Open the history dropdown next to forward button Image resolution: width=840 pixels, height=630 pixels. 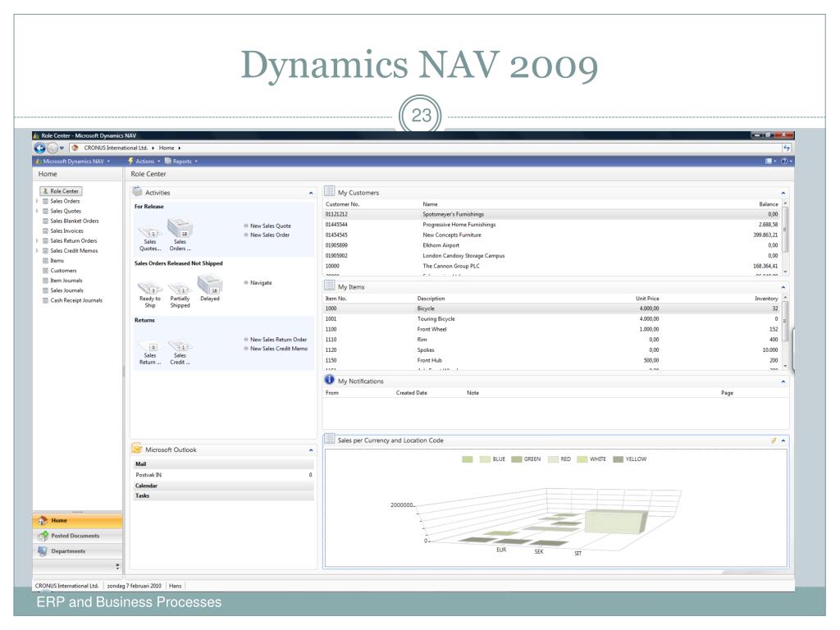click(x=62, y=148)
